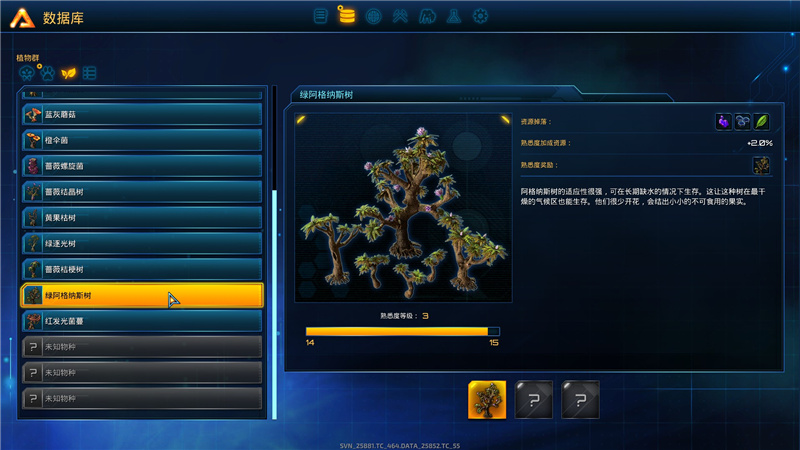Select the orange tree variant thumbnail
The width and height of the screenshot is (800, 450).
click(x=487, y=400)
